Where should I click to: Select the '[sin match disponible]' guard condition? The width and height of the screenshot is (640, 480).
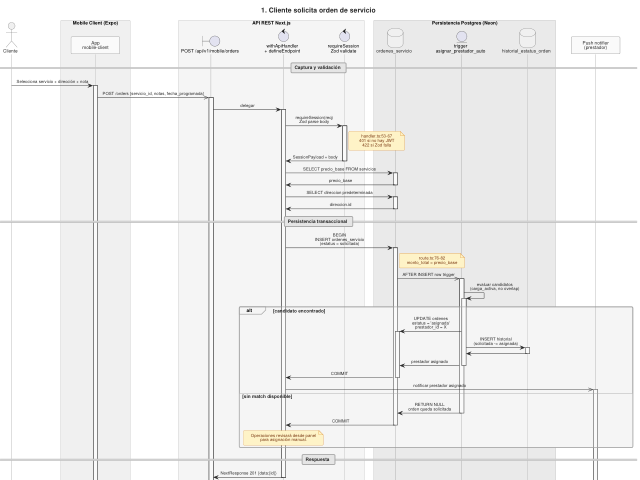[x=267, y=396]
